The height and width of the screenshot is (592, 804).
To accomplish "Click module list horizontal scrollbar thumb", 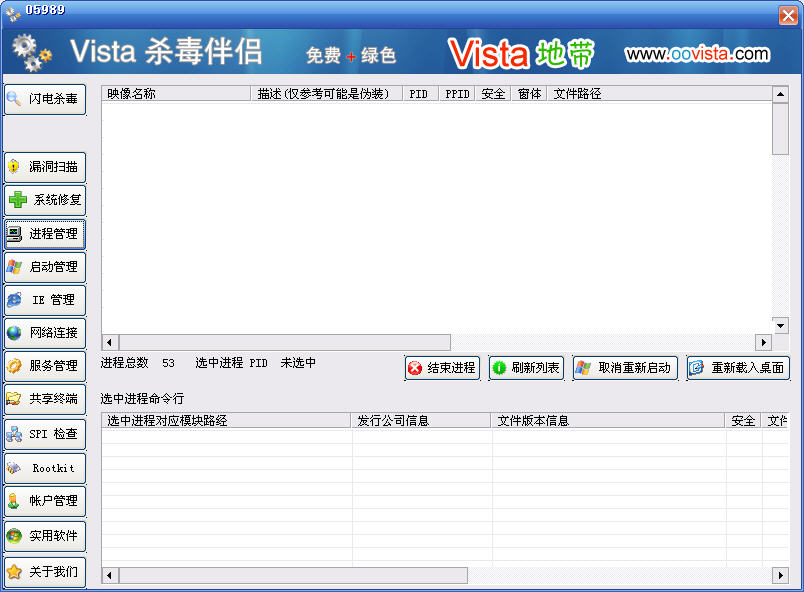I will point(293,575).
